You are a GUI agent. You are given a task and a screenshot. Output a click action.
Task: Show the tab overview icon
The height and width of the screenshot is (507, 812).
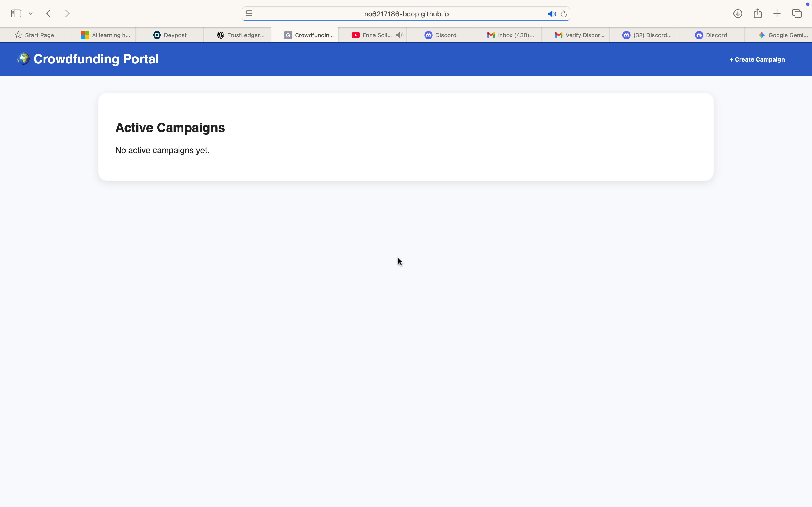pyautogui.click(x=797, y=13)
